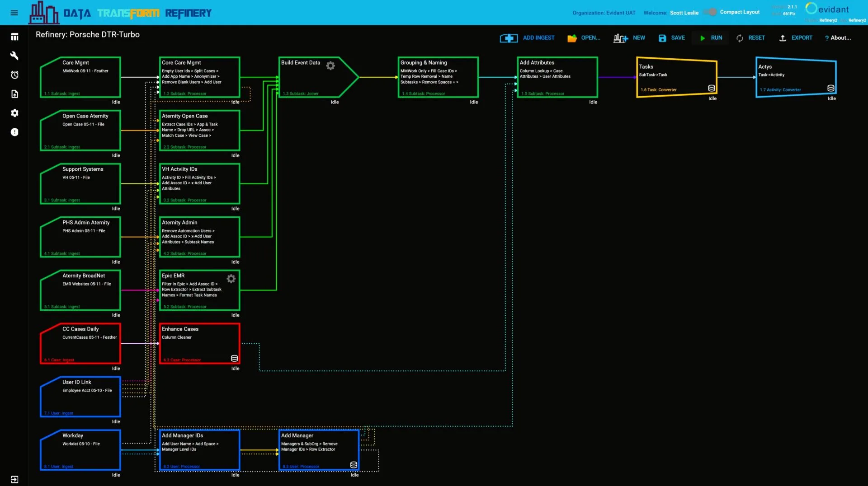Click the logout icon at sidebar bottom
The height and width of the screenshot is (486, 868).
click(x=14, y=479)
